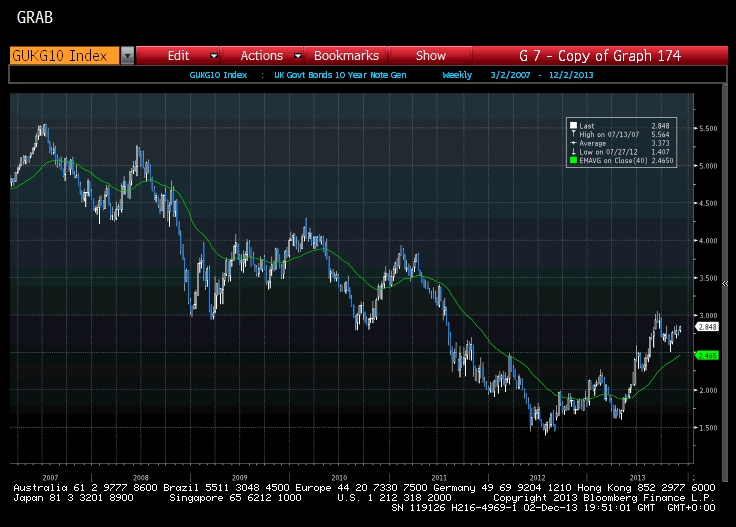Expand the Actions dropdown arrow
The width and height of the screenshot is (736, 527).
click(294, 56)
